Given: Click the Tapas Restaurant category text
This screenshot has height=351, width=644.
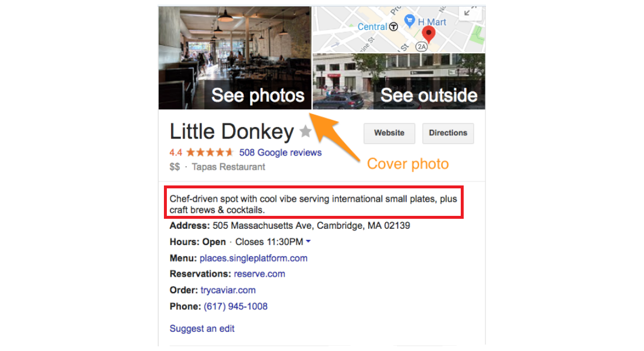Looking at the screenshot, I should tap(228, 167).
